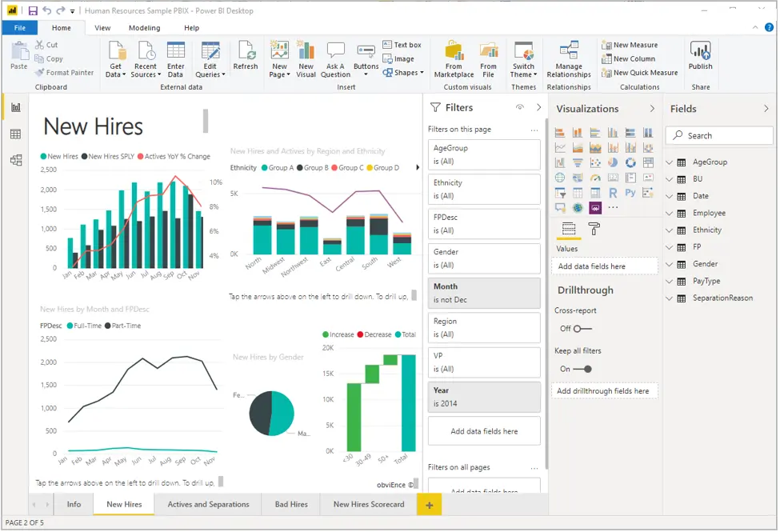Click New Column in Calculations

point(628,58)
